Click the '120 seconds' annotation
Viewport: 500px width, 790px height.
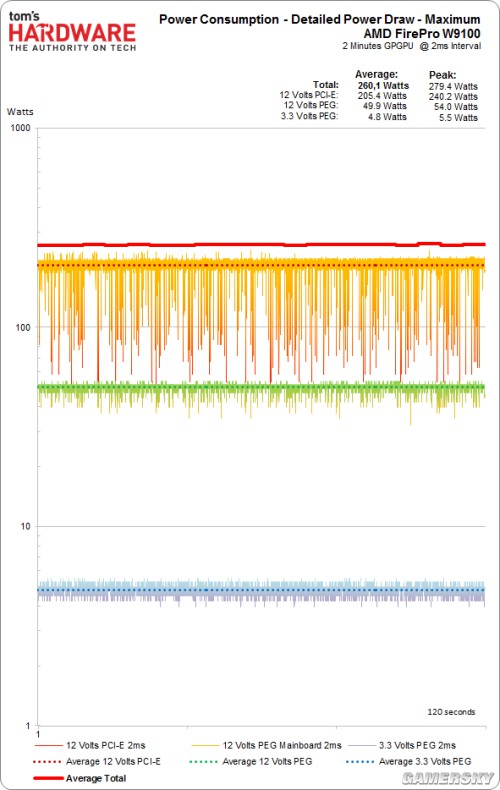pos(451,712)
